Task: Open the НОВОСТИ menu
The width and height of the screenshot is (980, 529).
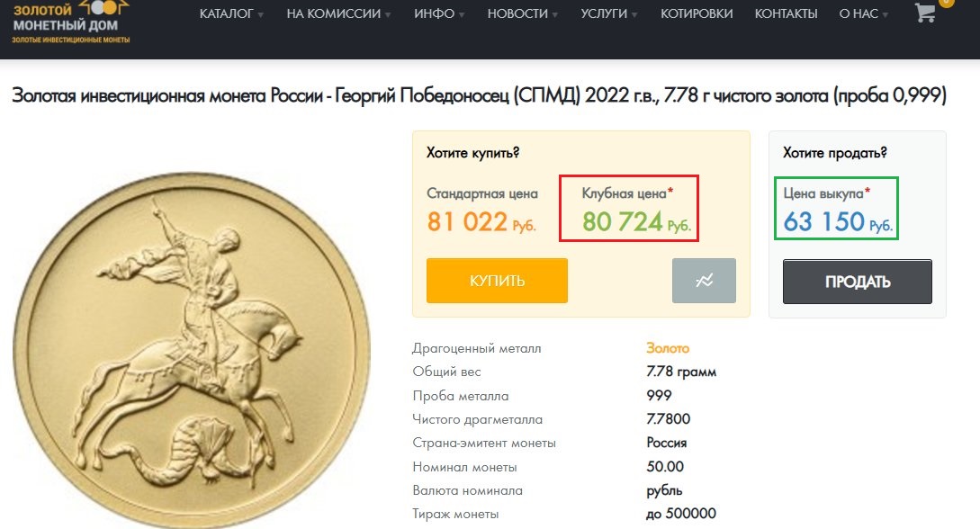Action: [523, 13]
